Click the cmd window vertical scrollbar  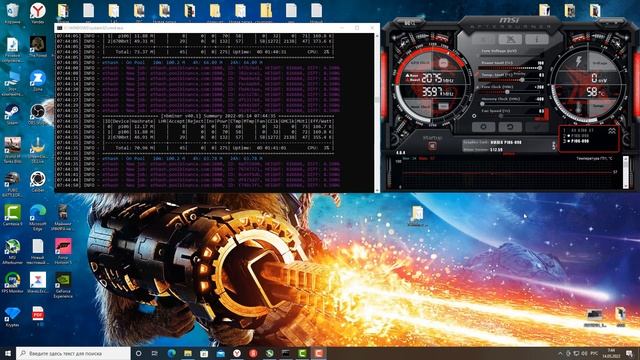(377, 112)
